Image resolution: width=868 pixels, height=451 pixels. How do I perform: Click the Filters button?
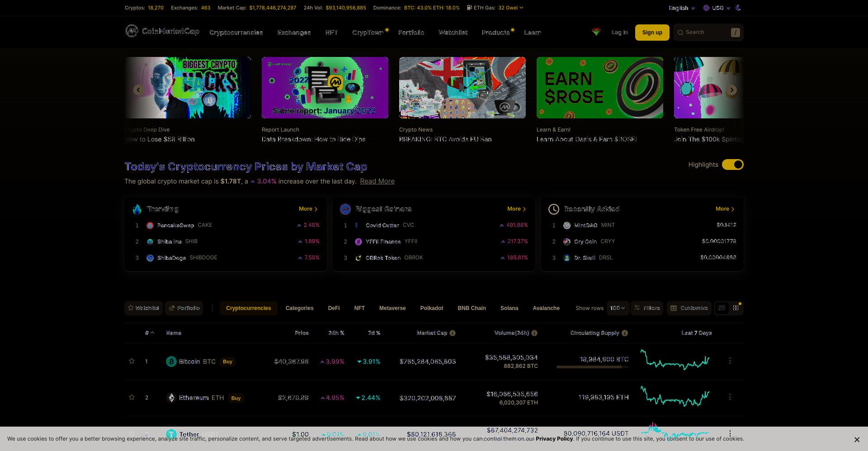647,308
